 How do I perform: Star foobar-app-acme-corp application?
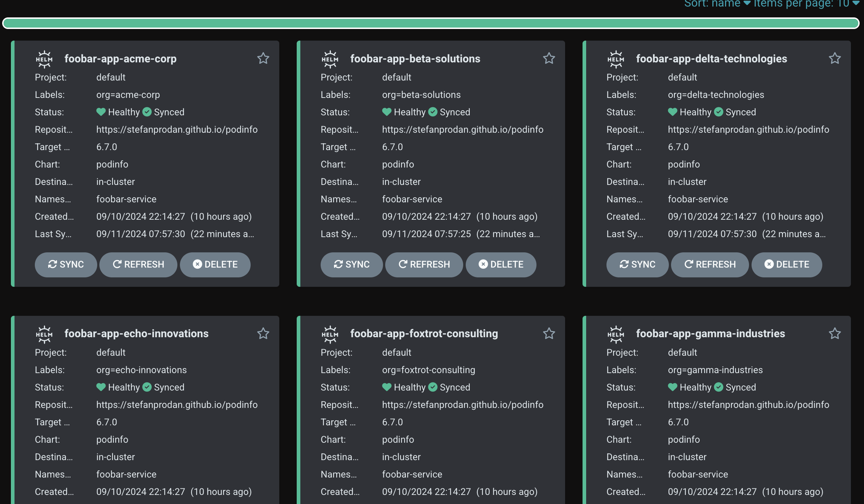click(x=263, y=58)
